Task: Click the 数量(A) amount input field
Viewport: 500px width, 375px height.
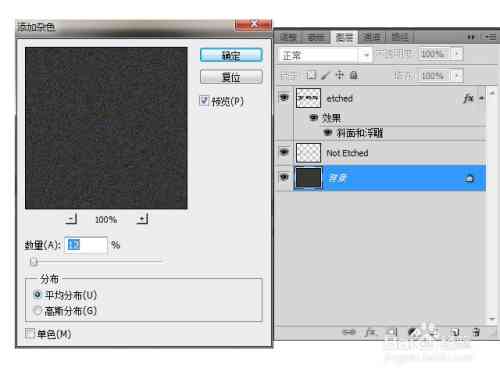Action: (86, 245)
